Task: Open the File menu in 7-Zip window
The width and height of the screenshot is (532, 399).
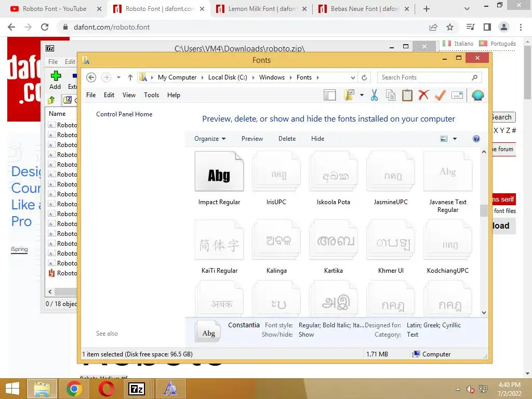Action: [x=53, y=62]
